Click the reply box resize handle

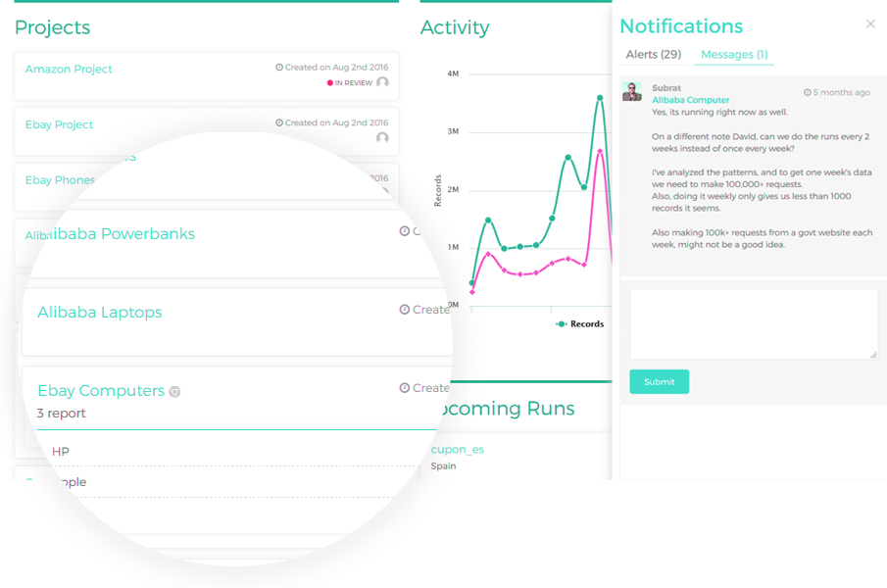click(x=873, y=355)
